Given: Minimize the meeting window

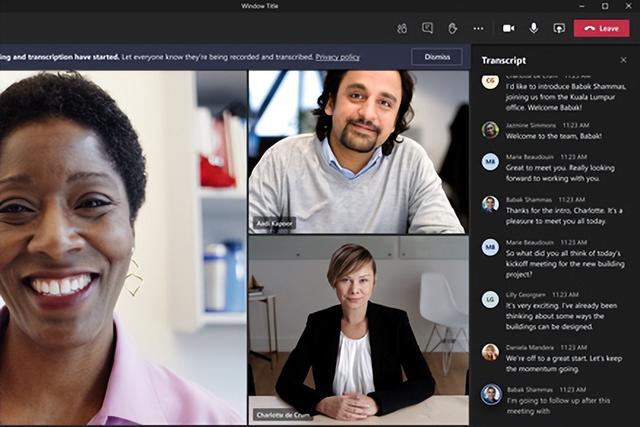Looking at the screenshot, I should tap(582, 6).
